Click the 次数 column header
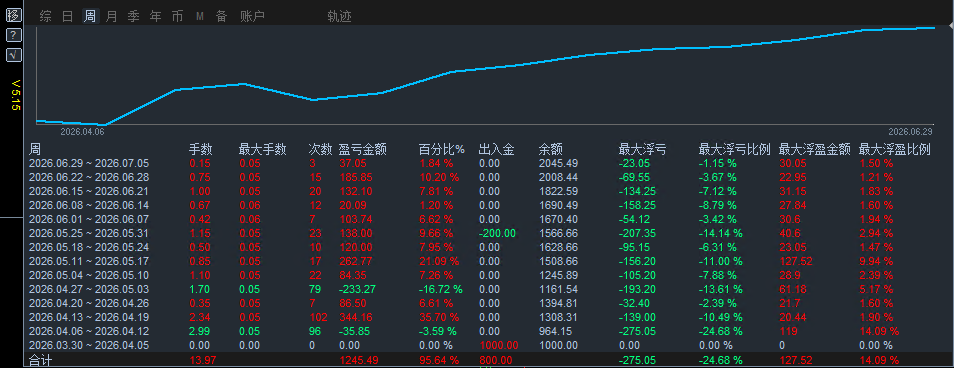The image size is (954, 368). pos(320,149)
